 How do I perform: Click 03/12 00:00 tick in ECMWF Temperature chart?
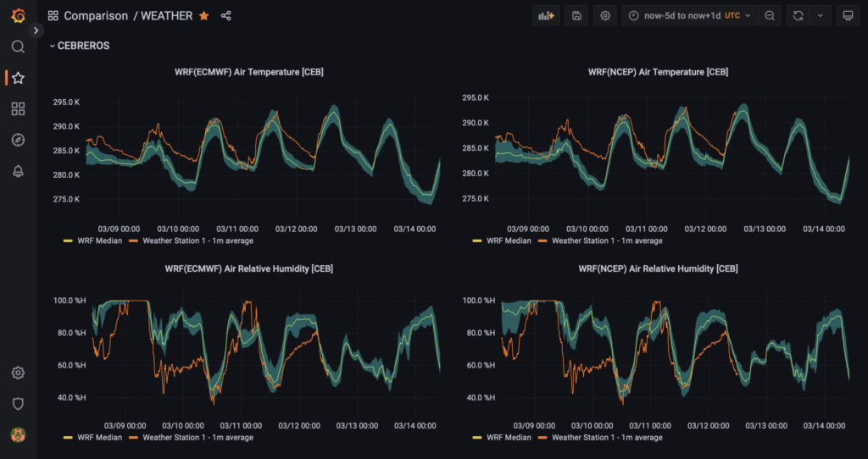point(297,229)
